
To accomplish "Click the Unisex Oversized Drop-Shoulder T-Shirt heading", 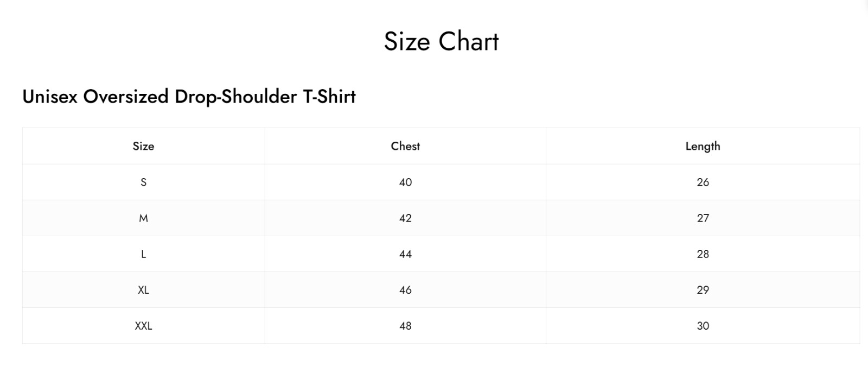I will click(x=189, y=97).
